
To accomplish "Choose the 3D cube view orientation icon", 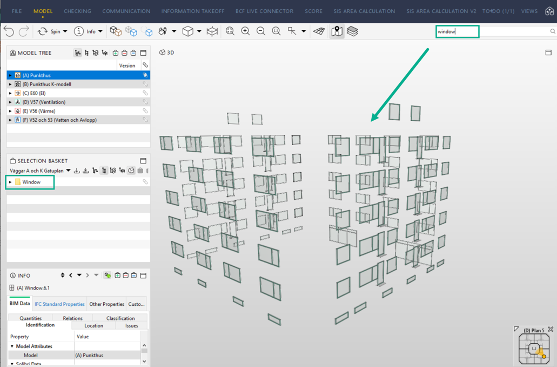I will [x=188, y=32].
